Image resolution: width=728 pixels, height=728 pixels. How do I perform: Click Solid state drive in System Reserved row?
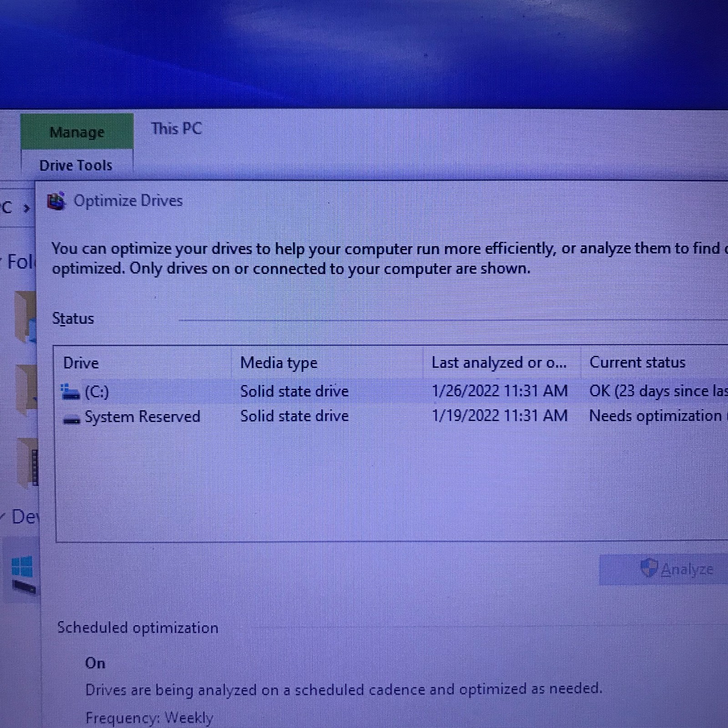pos(294,416)
